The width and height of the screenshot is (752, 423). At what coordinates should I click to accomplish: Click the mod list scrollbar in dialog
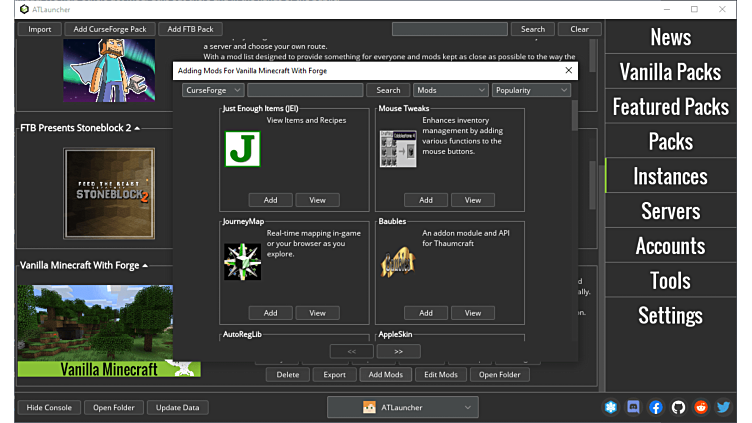pos(575,116)
